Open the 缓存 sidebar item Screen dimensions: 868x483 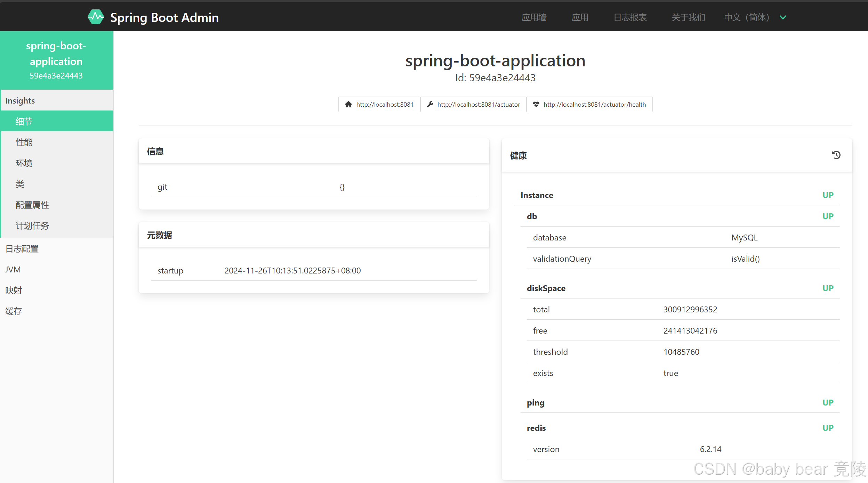[14, 311]
